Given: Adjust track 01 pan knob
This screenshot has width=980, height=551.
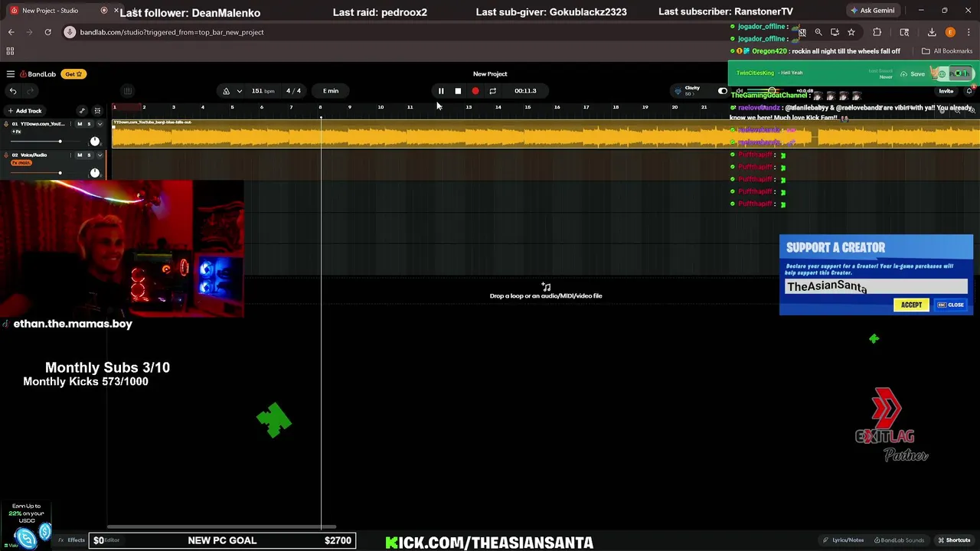Looking at the screenshot, I should pos(95,142).
